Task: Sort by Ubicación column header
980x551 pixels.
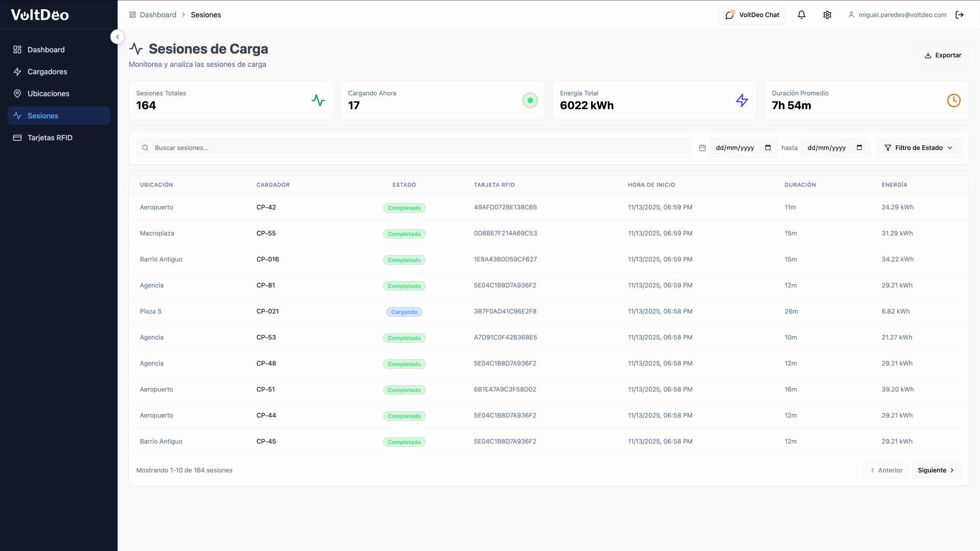Action: click(156, 185)
